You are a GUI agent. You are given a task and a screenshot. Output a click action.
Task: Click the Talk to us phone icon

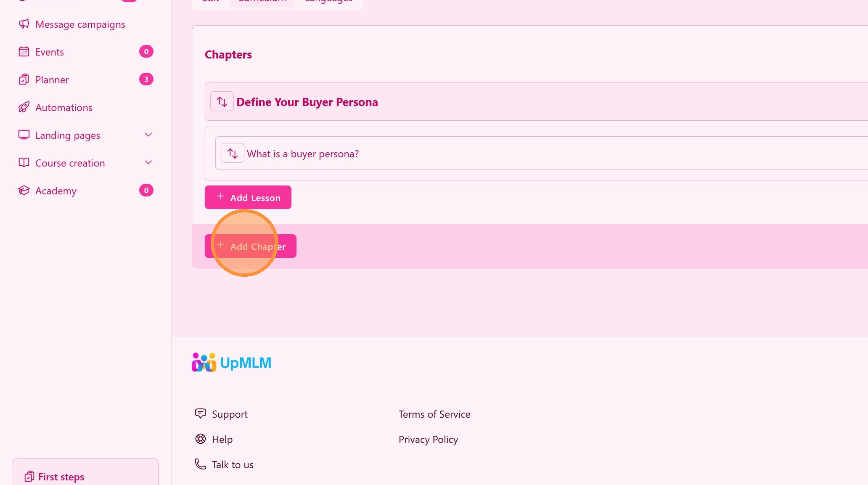201,464
